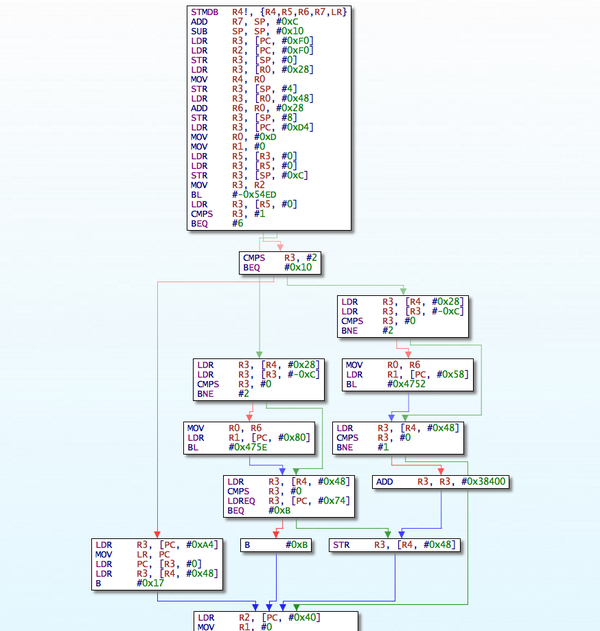Image resolution: width=600 pixels, height=631 pixels.
Task: Select LDR R3, [PC, #0xD4] line
Action: (252, 128)
